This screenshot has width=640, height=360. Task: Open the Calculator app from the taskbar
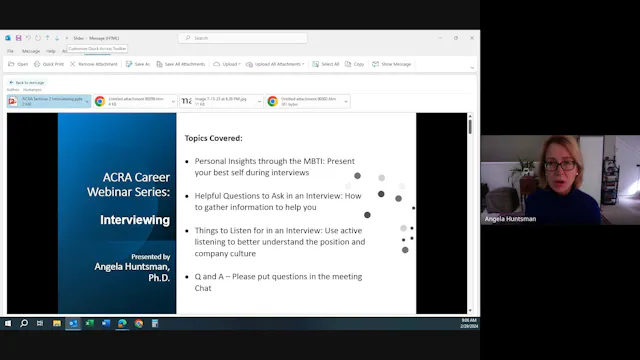155,323
